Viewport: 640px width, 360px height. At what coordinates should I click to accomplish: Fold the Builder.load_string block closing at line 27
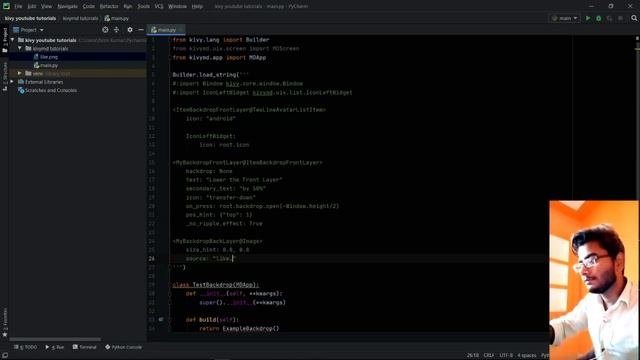click(170, 267)
